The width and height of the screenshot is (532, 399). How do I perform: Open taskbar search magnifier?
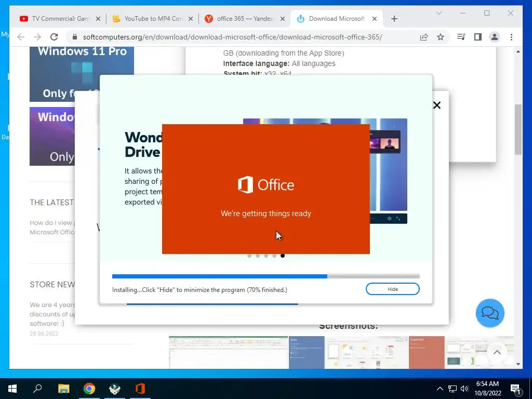coord(37,389)
